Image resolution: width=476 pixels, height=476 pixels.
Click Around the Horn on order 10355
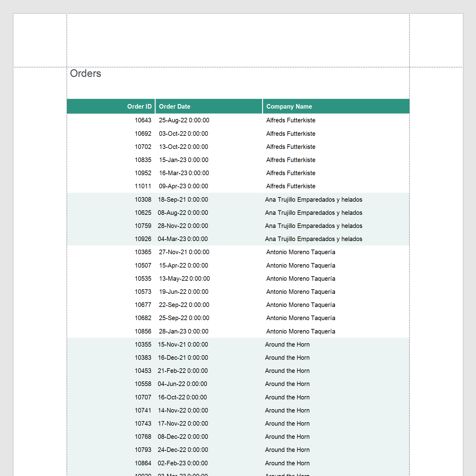(287, 344)
